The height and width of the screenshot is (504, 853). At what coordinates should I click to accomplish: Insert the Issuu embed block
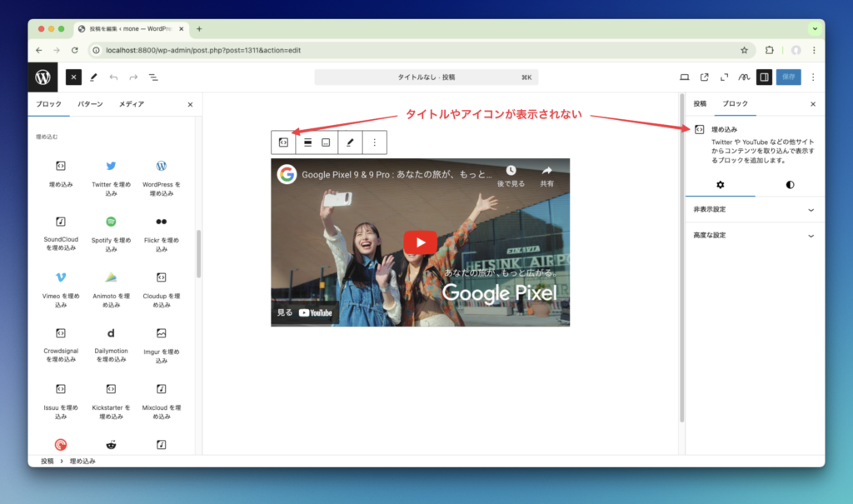[61, 401]
